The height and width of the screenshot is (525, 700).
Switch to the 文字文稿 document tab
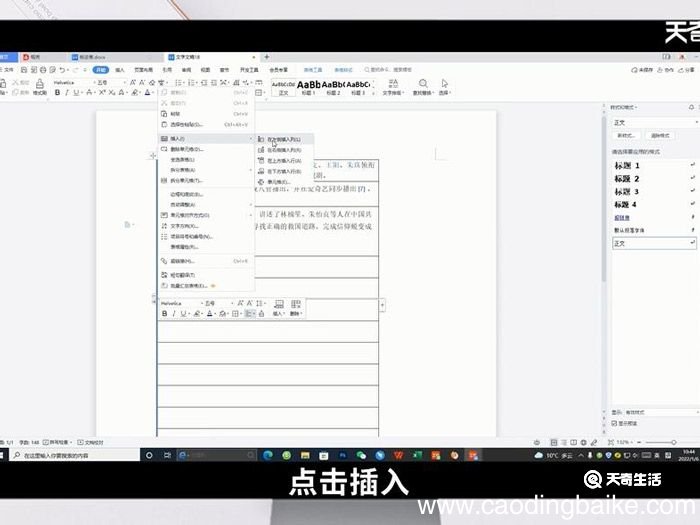click(212, 57)
